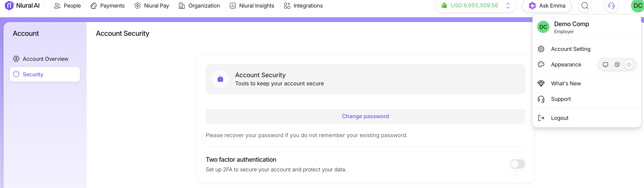Open the People navigation menu
The image size is (644, 188).
click(68, 5)
